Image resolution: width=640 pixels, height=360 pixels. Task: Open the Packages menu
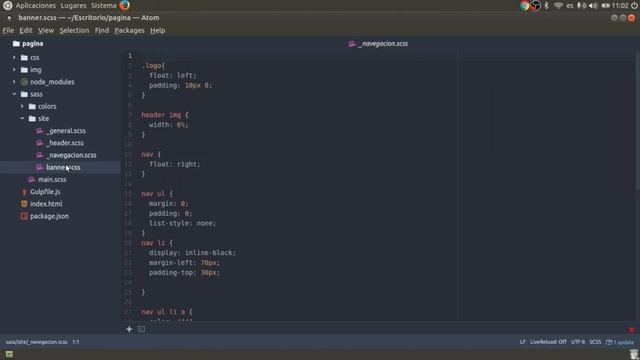coord(129,30)
